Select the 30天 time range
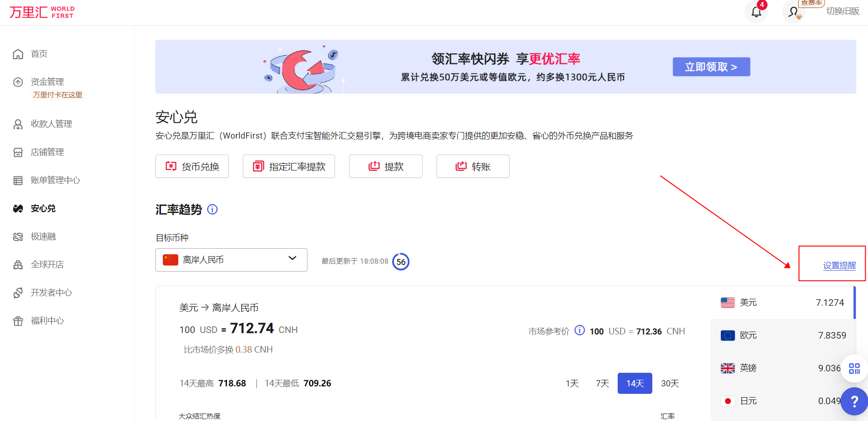Image resolution: width=868 pixels, height=421 pixels. coord(670,384)
